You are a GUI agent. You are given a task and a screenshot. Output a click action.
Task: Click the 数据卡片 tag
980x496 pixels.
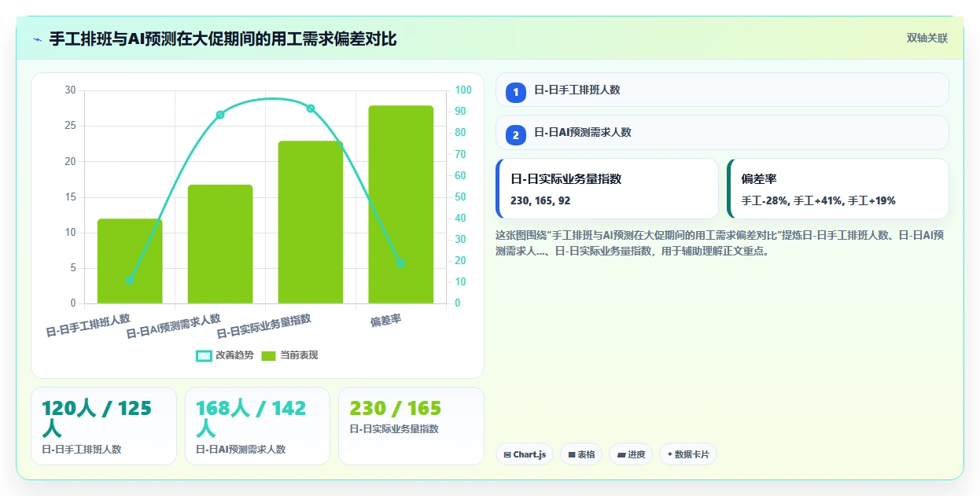click(x=688, y=454)
